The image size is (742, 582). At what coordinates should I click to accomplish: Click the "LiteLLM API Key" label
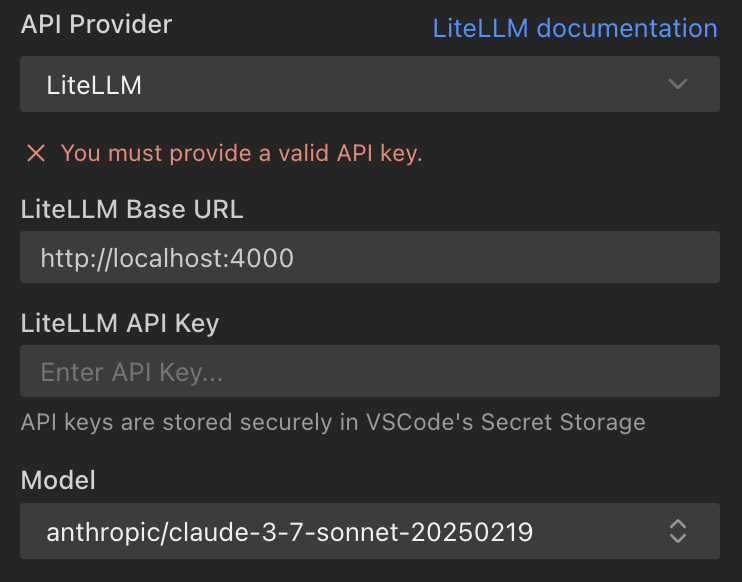point(119,323)
